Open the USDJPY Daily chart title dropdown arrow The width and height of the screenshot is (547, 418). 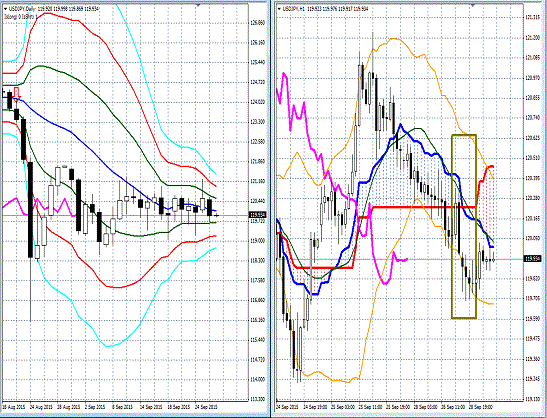5,8
